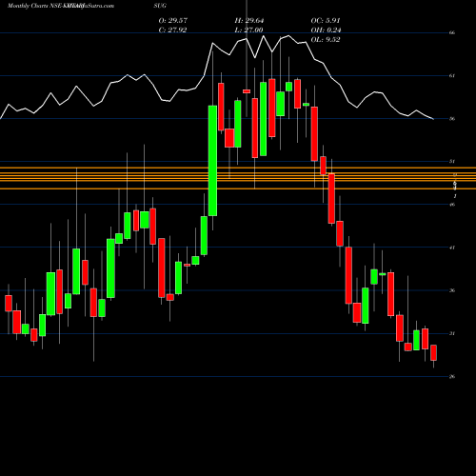Screen dimensions: 476x476
Task: Click the 56 price axis label
Action: pyautogui.click(x=452, y=119)
